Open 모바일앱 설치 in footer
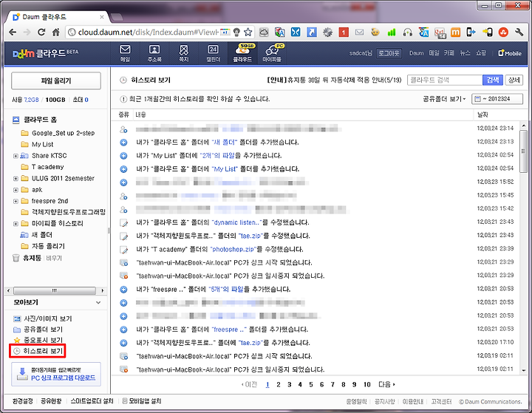Viewport: 532px width, 413px height. (142, 401)
